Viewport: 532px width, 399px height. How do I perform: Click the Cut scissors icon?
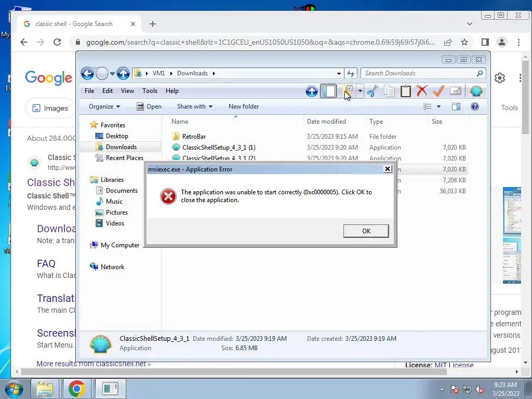(x=373, y=91)
